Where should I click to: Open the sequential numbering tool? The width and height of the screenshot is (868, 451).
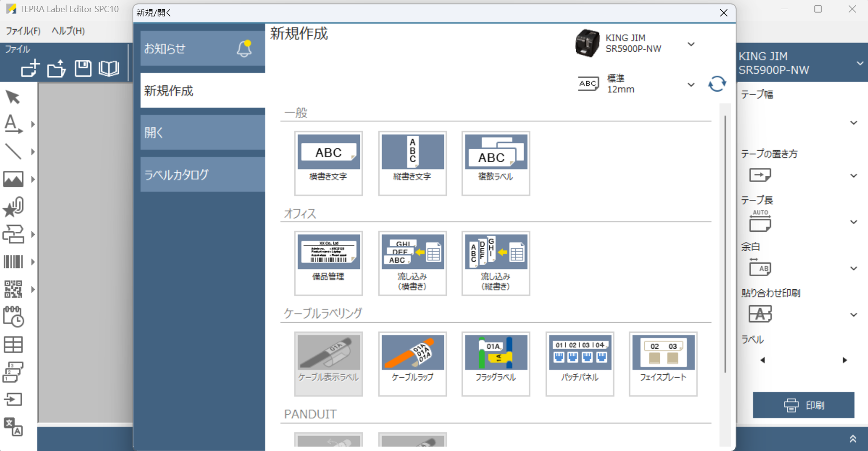13,372
